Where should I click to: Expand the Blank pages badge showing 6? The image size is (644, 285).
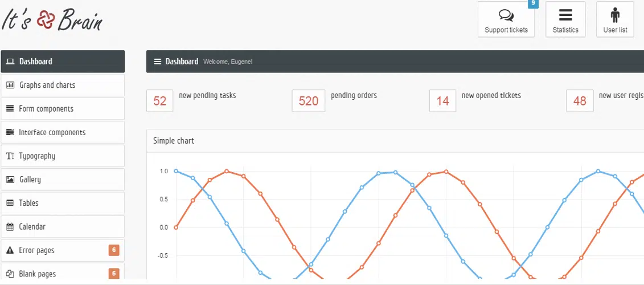coord(114,274)
